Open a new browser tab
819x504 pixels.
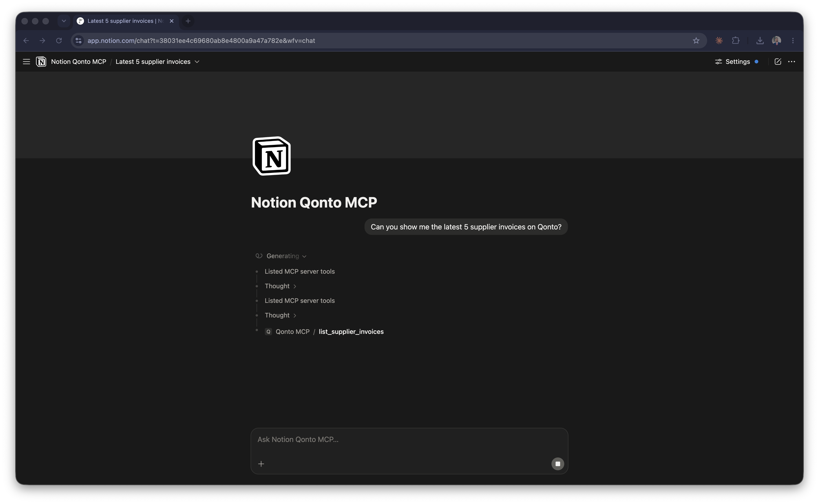188,21
